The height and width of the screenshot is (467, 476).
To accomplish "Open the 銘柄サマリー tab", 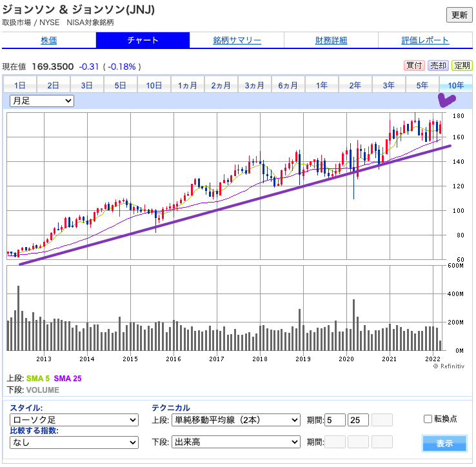I will (237, 40).
